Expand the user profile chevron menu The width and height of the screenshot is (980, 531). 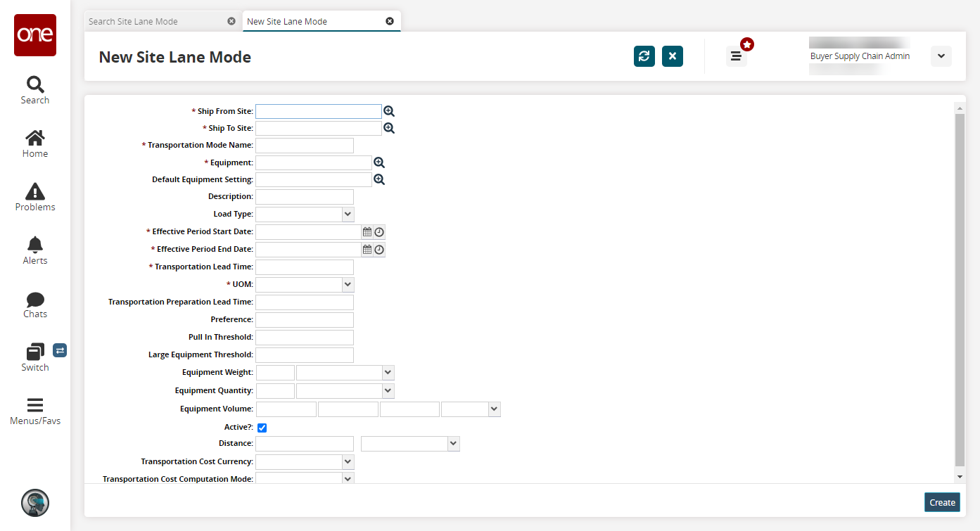(941, 56)
